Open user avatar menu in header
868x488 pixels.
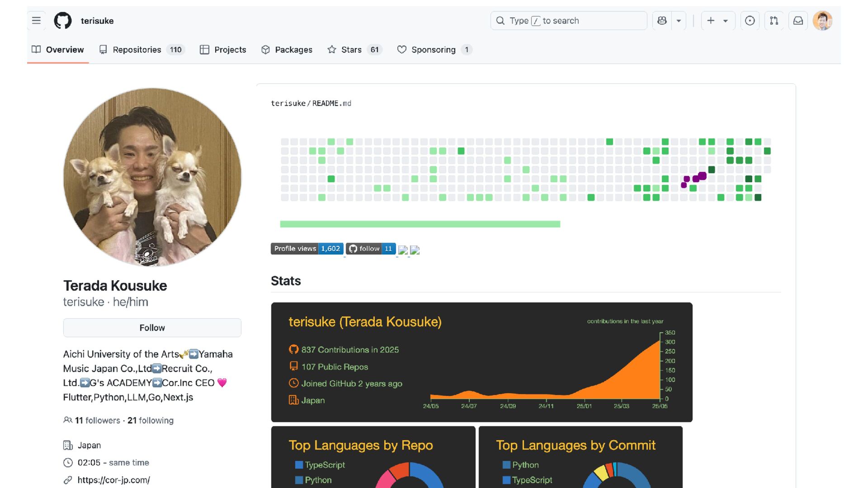point(822,21)
